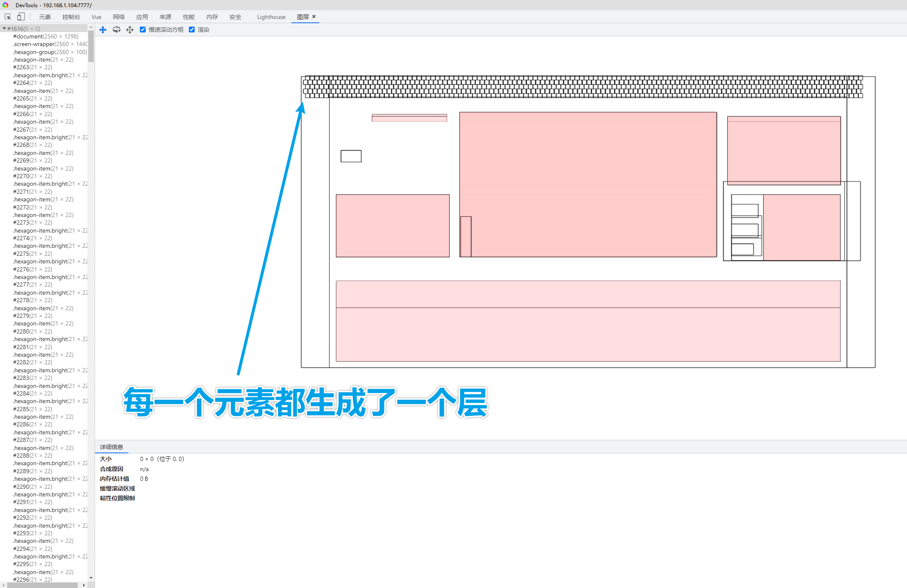Uncheck the 慢速滚动方框 checkbox

pyautogui.click(x=143, y=30)
